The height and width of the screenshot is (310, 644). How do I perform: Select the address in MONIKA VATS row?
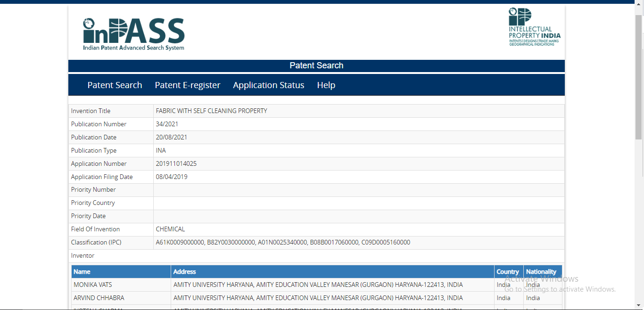pos(318,285)
